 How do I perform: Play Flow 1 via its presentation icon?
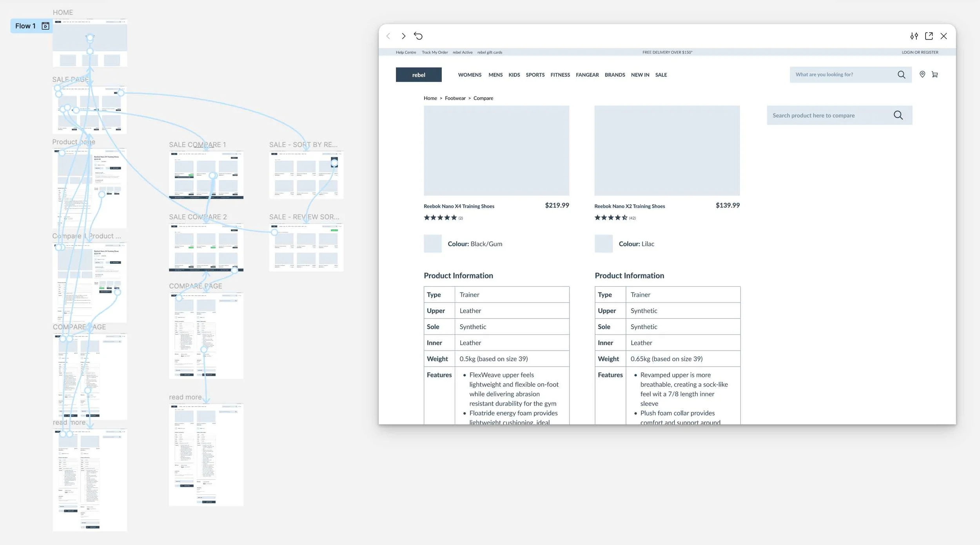tap(45, 26)
